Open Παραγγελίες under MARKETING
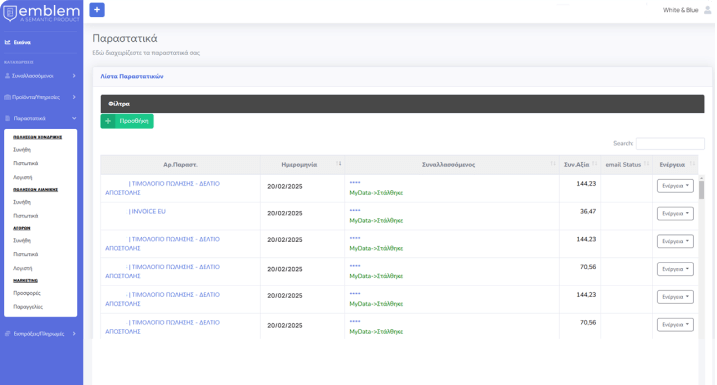The height and width of the screenshot is (385, 717). 28,307
